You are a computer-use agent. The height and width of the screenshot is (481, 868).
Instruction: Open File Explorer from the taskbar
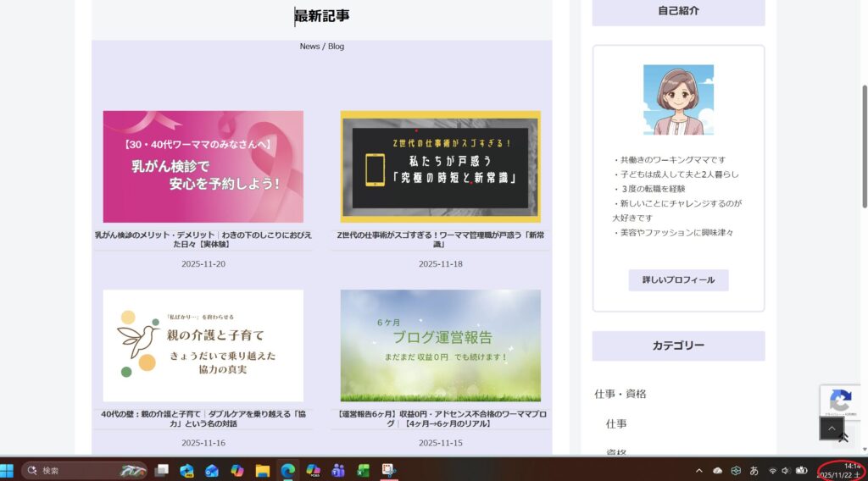pyautogui.click(x=262, y=470)
